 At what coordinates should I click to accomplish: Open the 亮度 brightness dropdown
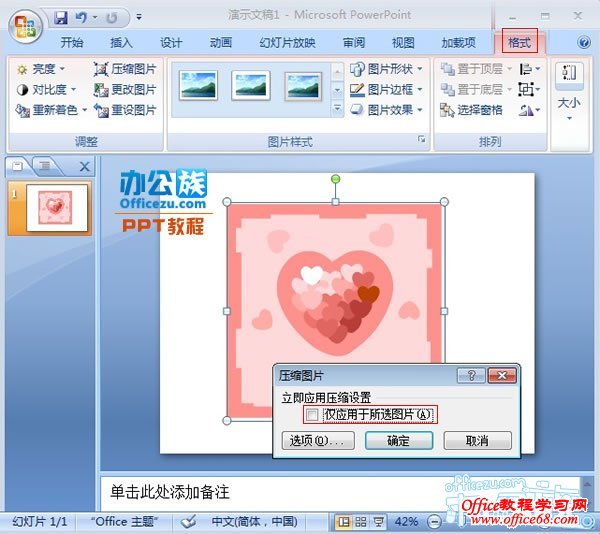(41, 69)
